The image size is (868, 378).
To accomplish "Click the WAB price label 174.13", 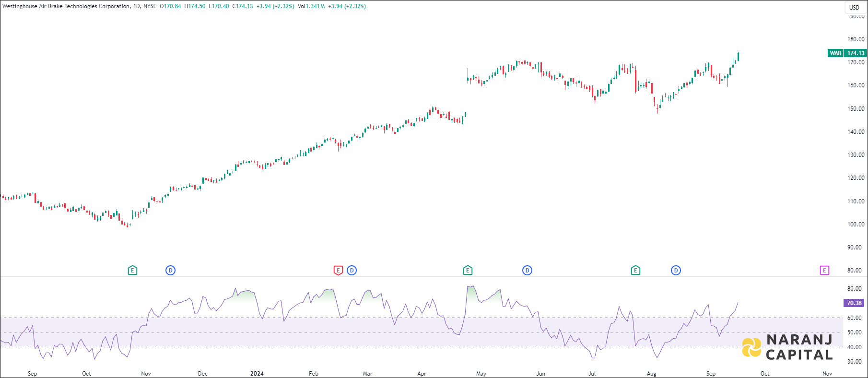I will pyautogui.click(x=856, y=53).
